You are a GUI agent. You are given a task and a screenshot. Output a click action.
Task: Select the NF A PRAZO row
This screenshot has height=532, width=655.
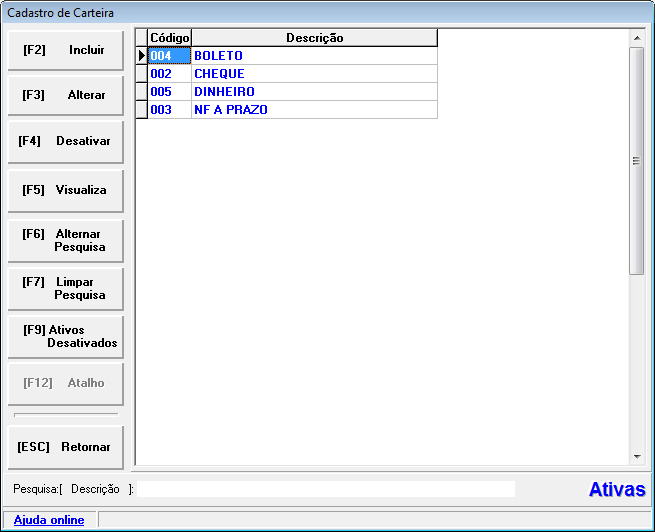314,110
